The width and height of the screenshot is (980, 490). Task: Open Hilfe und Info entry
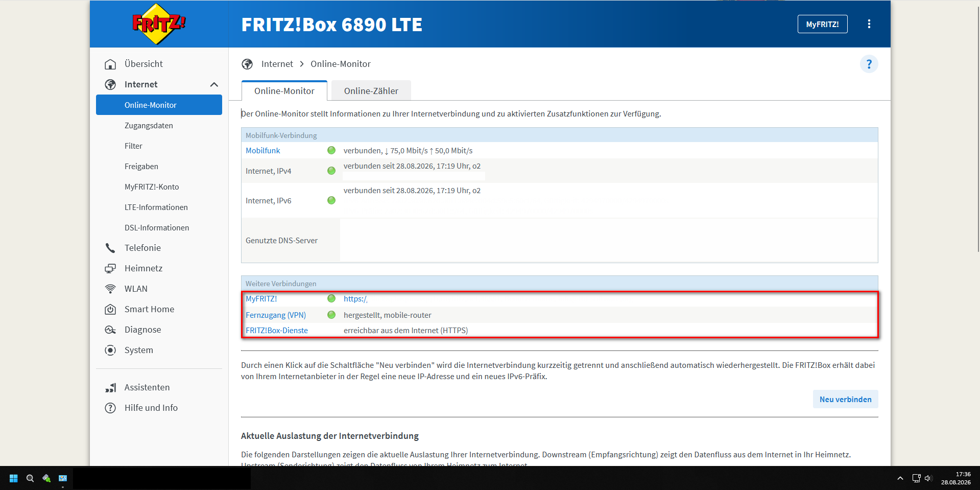click(151, 408)
